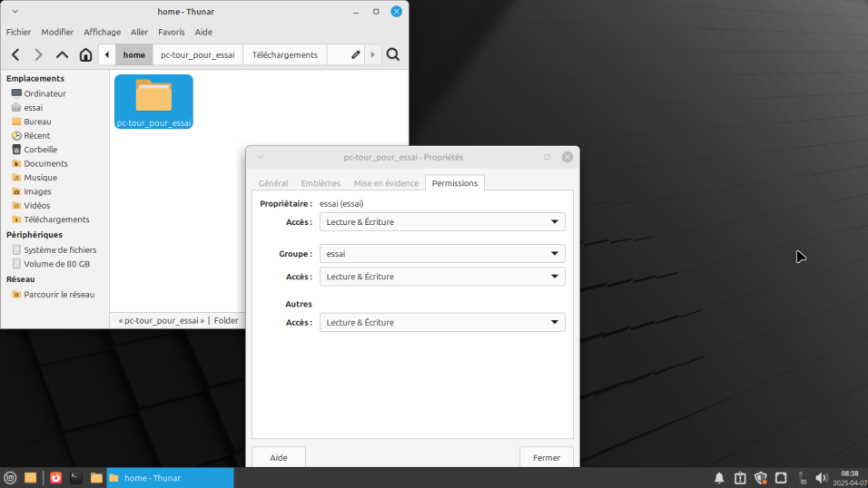Open the Aide menu

coord(203,32)
